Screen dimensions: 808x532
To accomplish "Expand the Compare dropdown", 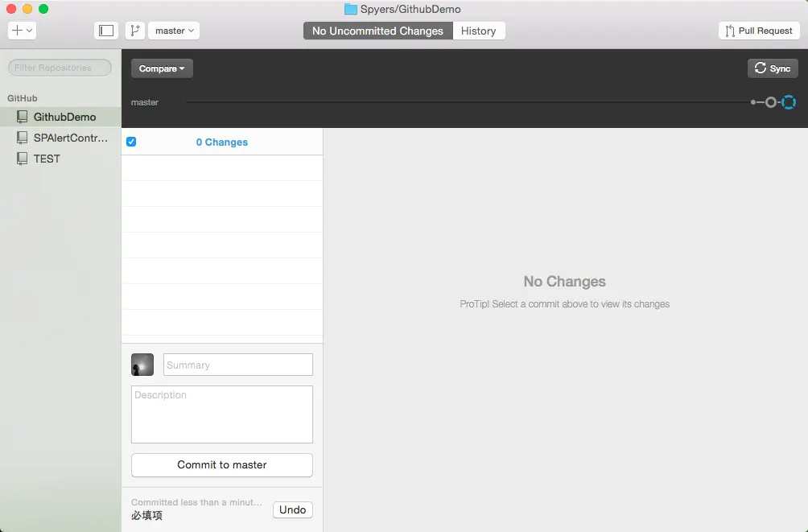I will 162,68.
